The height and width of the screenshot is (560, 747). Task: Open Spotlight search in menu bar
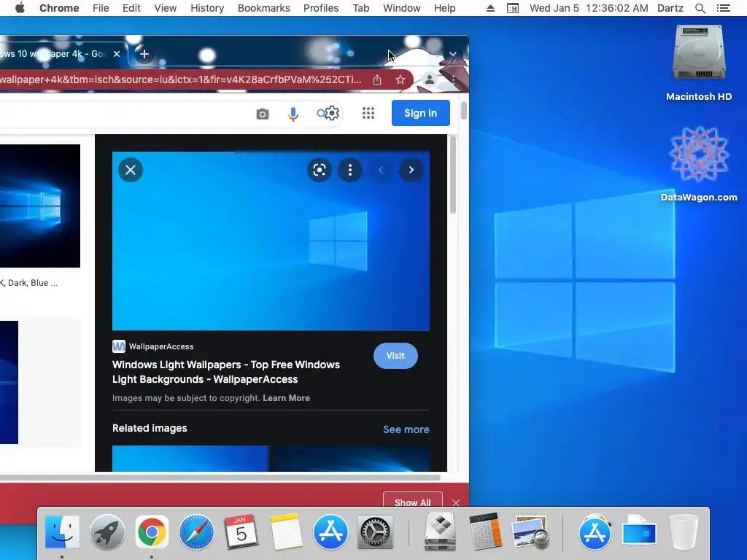(x=700, y=8)
